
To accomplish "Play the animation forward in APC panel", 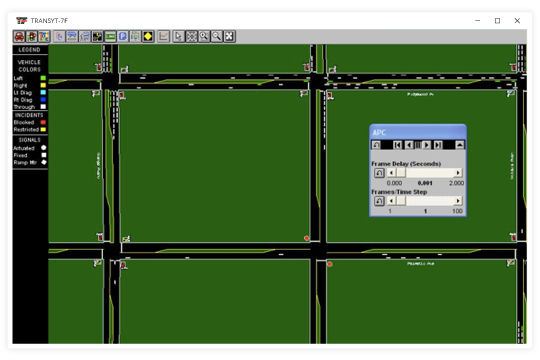I will [426, 145].
